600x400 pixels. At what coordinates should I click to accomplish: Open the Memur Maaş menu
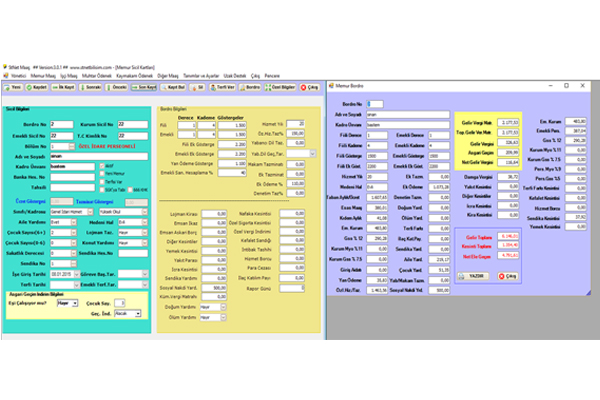tap(45, 74)
